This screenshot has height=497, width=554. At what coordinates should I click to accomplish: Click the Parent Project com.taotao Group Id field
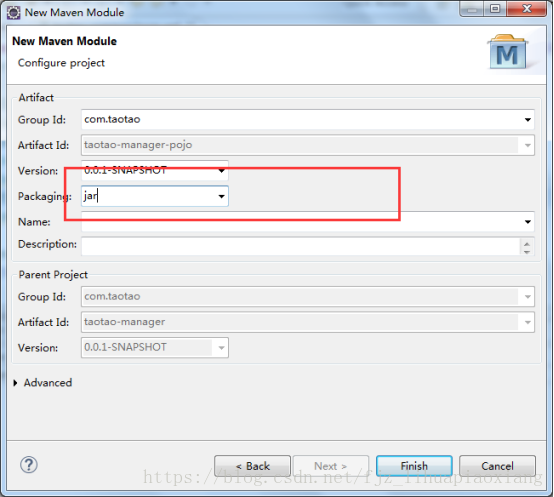pyautogui.click(x=307, y=296)
